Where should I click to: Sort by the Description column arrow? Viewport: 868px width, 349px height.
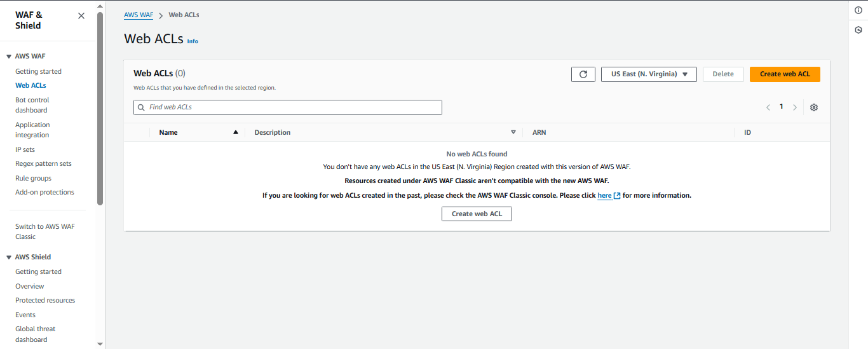coord(513,132)
